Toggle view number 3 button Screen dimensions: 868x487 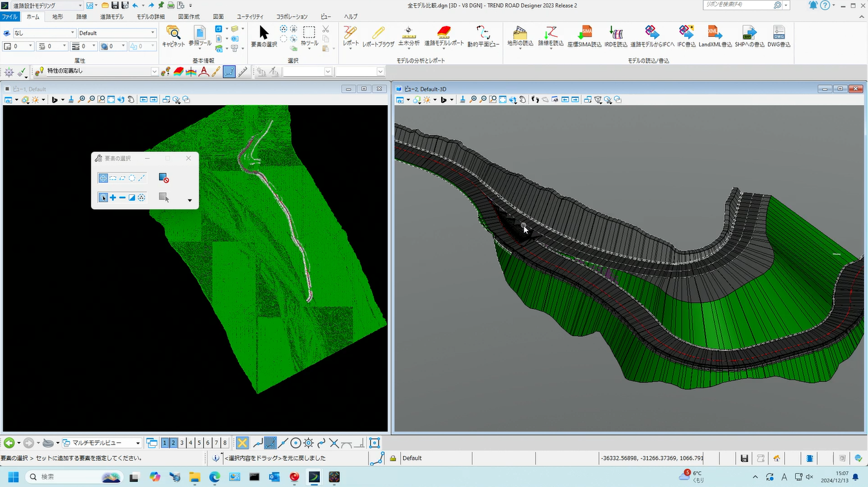click(x=182, y=443)
